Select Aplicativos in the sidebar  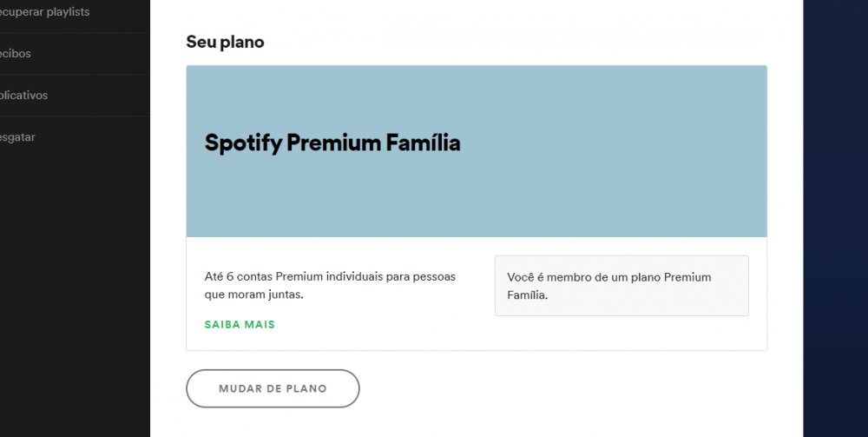(x=24, y=96)
